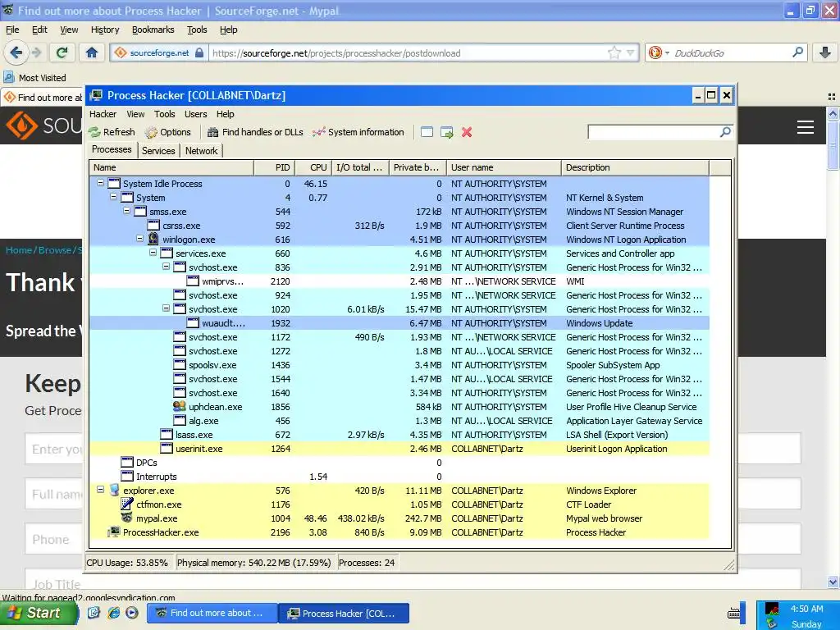Open the Process Hacker Tools menu
840x630 pixels.
[x=164, y=114]
